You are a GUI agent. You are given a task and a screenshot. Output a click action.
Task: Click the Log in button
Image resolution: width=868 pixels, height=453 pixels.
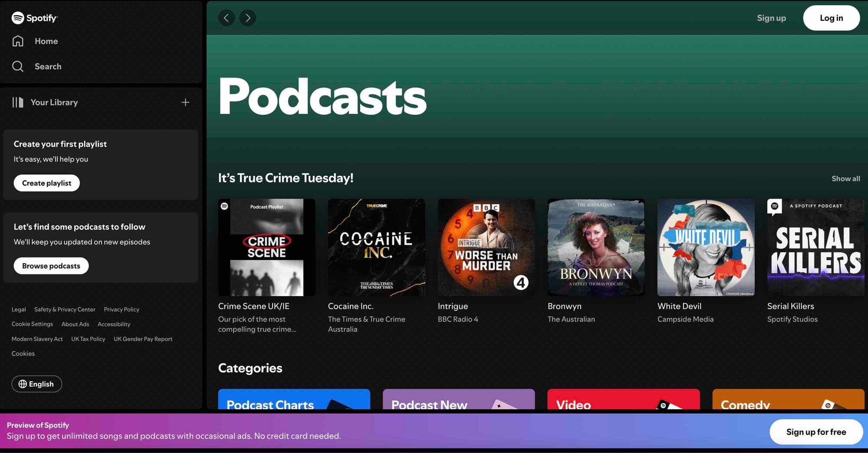pyautogui.click(x=831, y=18)
